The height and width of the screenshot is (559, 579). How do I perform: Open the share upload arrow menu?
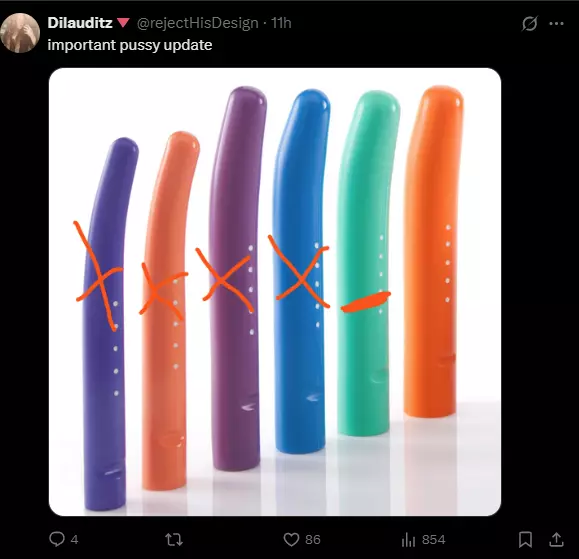556,539
